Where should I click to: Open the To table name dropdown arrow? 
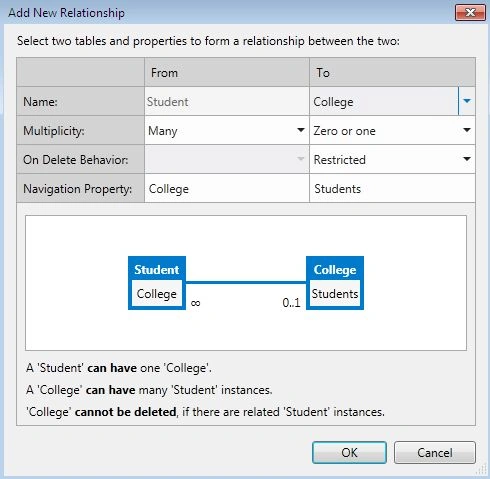click(467, 101)
